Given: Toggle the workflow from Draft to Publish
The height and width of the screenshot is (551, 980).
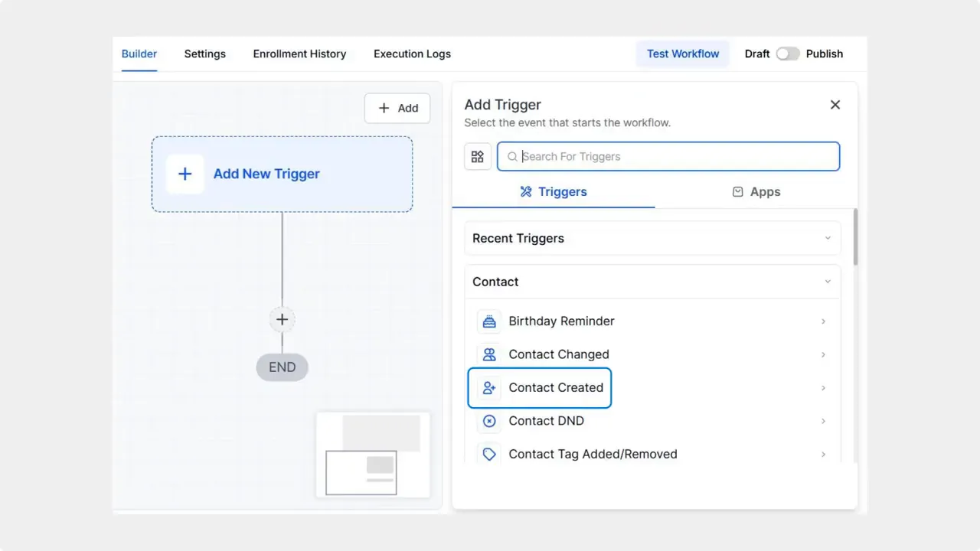Looking at the screenshot, I should [x=788, y=54].
